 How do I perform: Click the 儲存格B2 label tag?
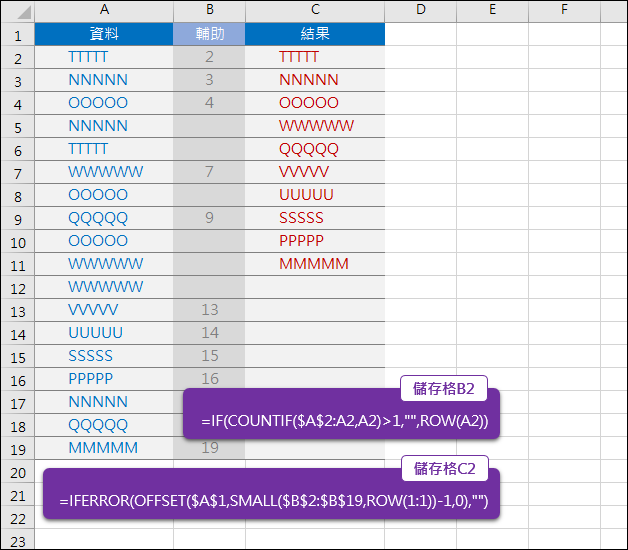tap(444, 389)
